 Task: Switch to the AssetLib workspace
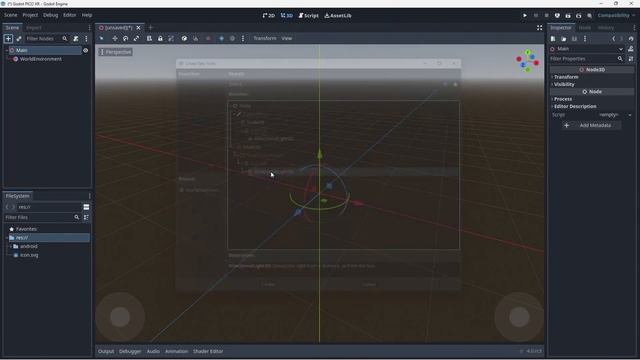coord(338,16)
